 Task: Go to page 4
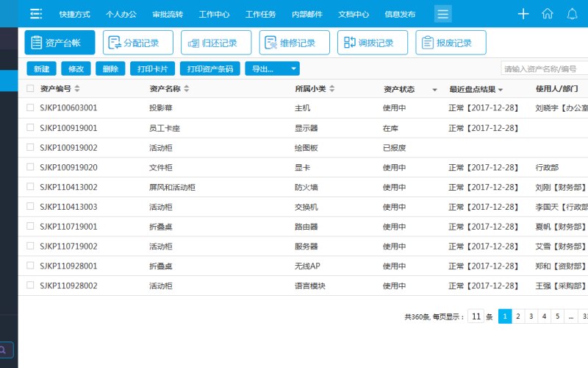click(544, 316)
